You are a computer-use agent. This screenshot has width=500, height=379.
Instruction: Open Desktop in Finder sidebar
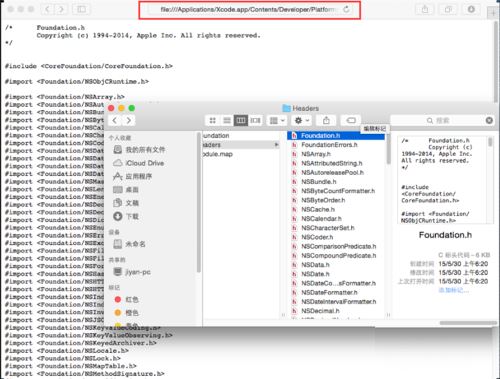pyautogui.click(x=126, y=190)
